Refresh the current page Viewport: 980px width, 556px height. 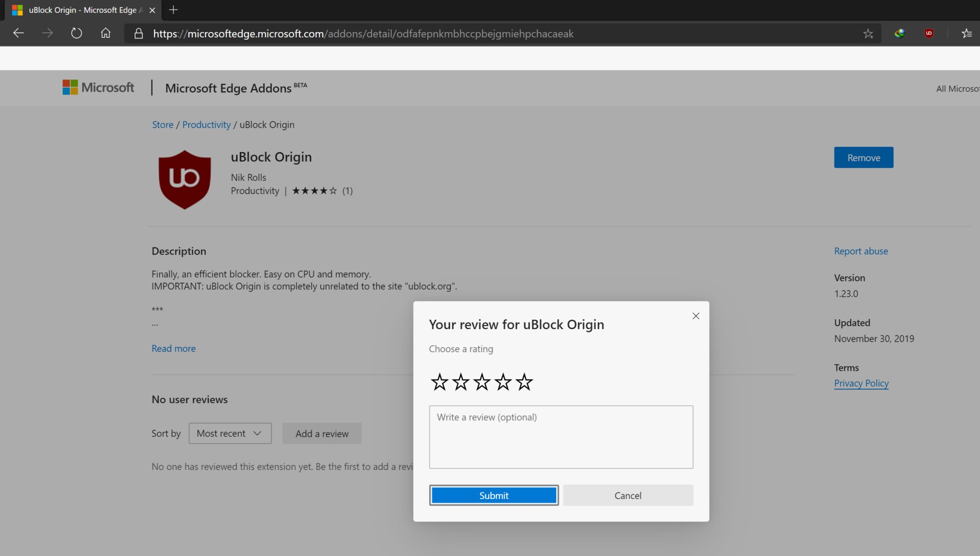(x=76, y=33)
